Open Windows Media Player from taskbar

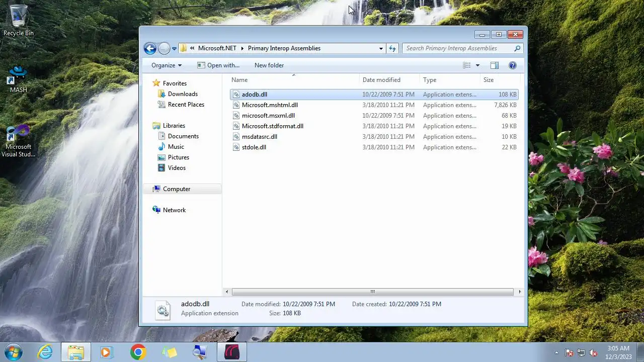coord(106,352)
